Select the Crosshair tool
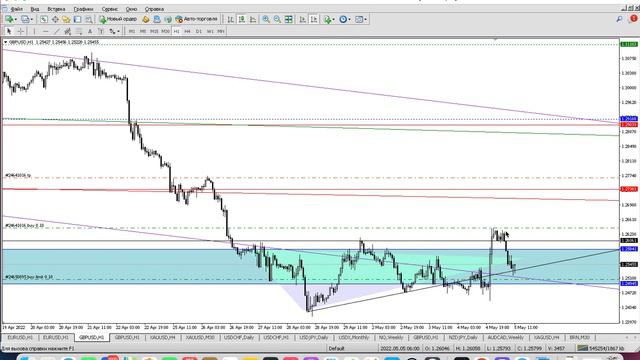The height and width of the screenshot is (360, 640). click(x=20, y=31)
